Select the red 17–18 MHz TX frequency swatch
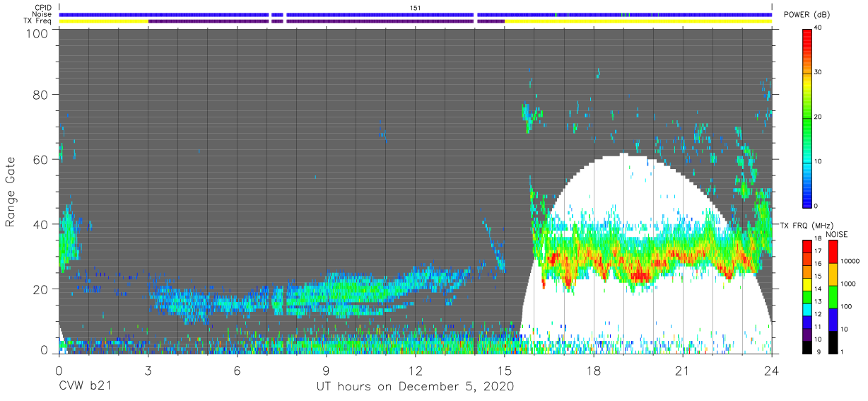 coord(807,246)
